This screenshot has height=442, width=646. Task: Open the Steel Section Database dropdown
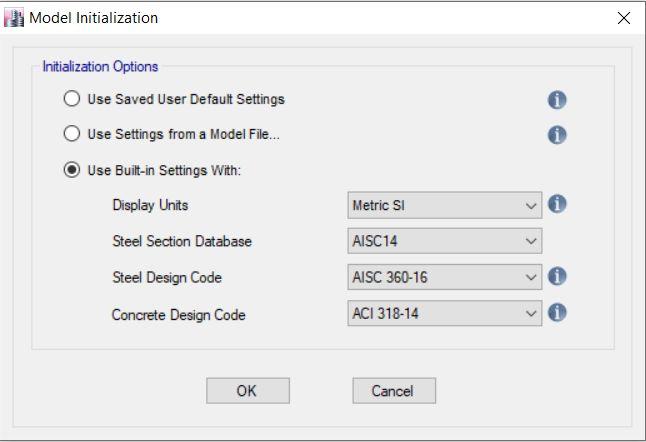coord(444,241)
